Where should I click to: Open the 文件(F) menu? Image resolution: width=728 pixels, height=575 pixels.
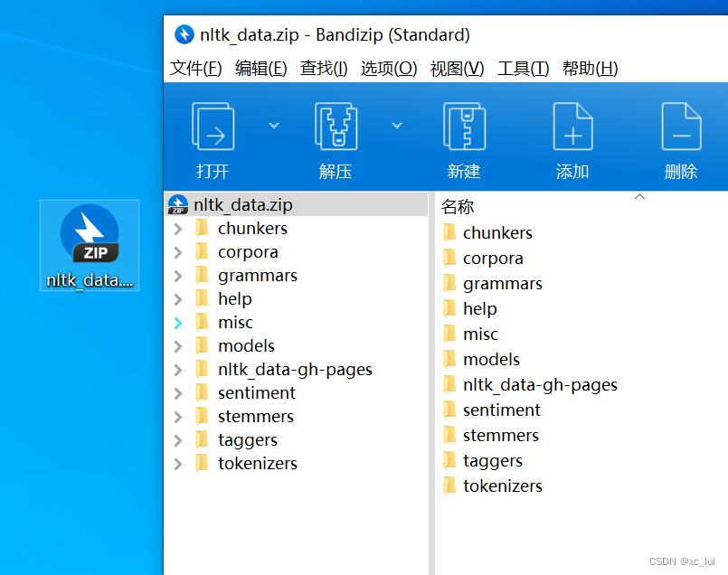[x=196, y=69]
